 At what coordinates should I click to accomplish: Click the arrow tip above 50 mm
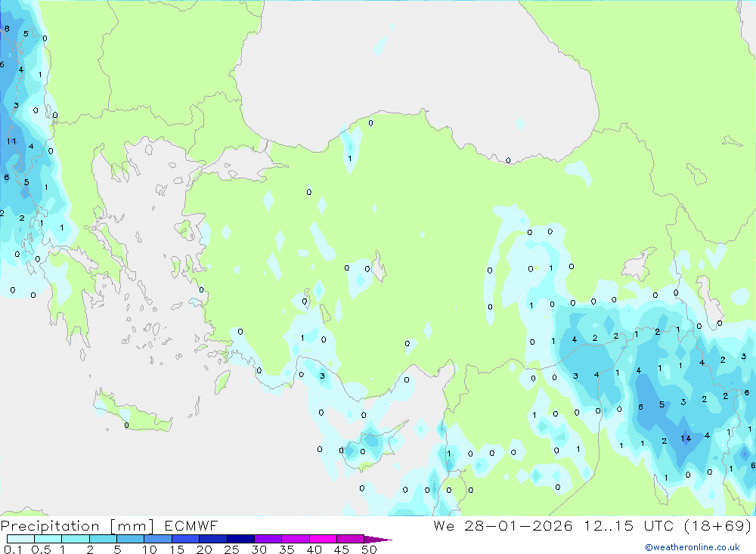coord(378,539)
